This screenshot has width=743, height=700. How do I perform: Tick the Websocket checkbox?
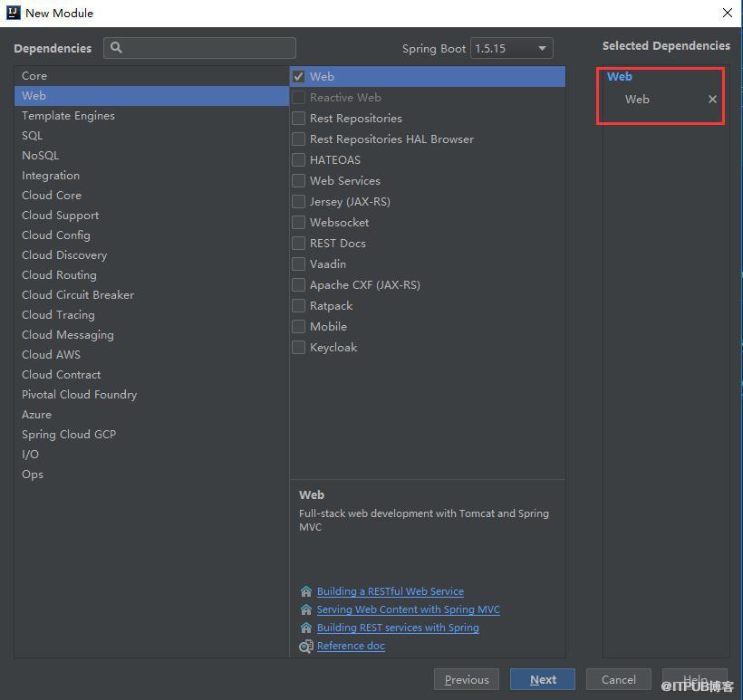click(298, 223)
